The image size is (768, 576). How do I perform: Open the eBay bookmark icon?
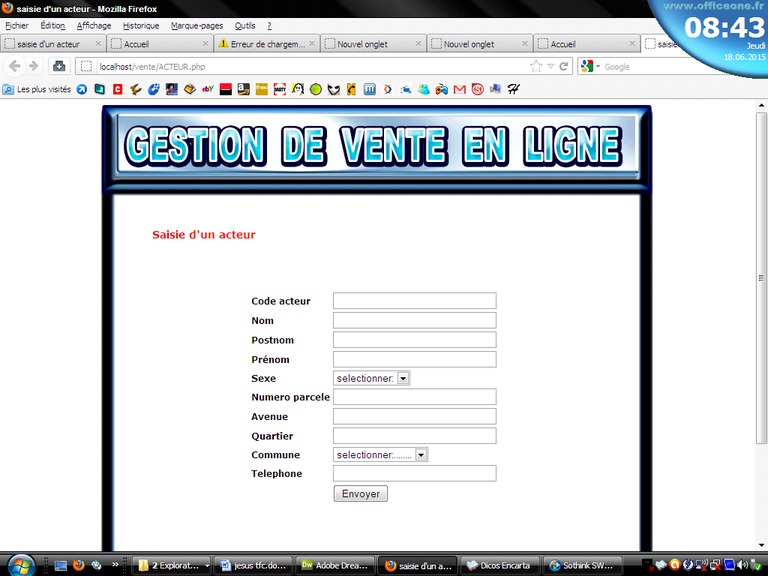pos(208,89)
